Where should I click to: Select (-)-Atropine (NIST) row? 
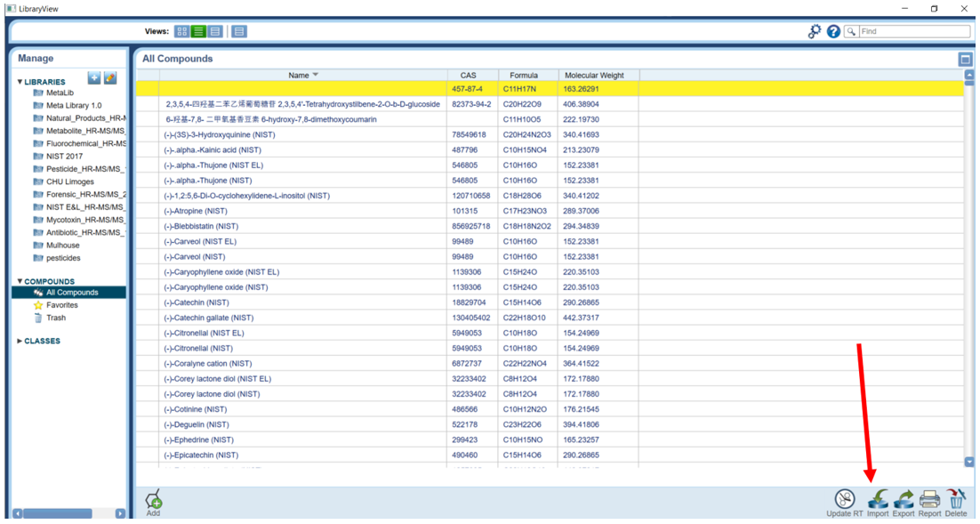point(550,211)
